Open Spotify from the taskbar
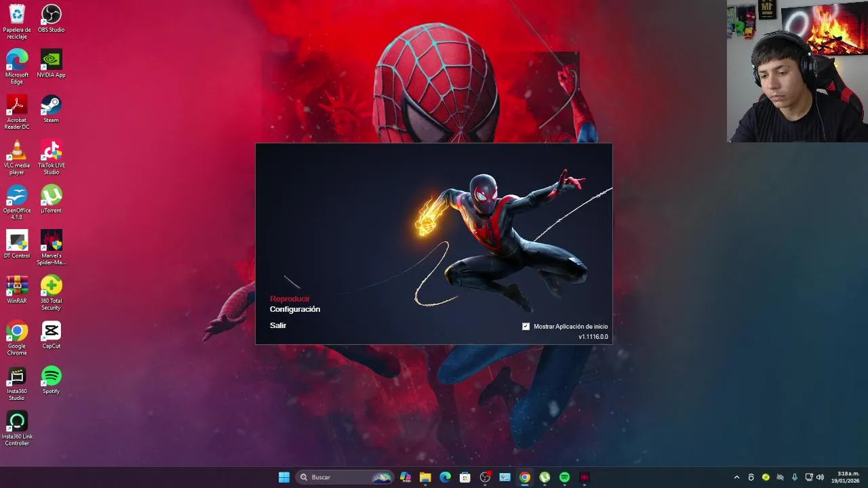The image size is (868, 488). click(564, 477)
